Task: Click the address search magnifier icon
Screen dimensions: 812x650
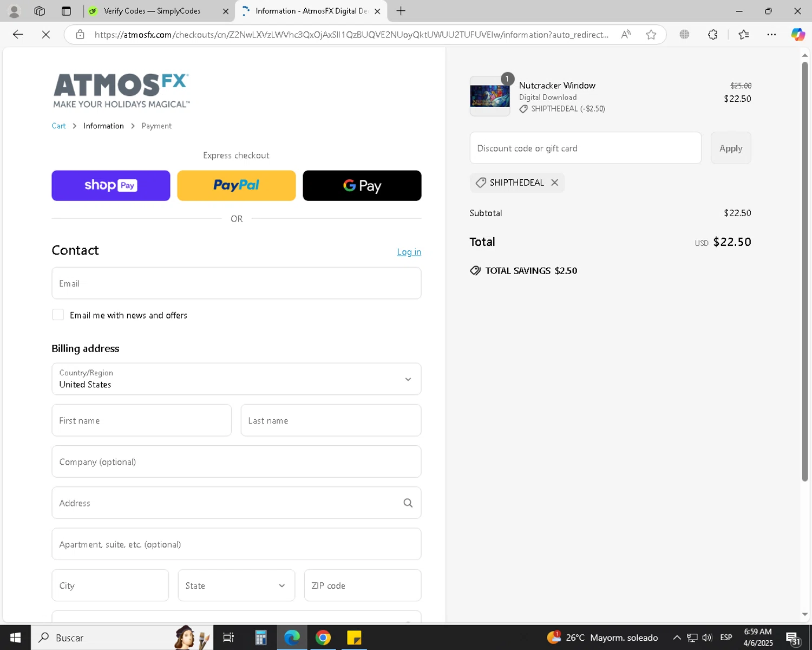Action: (x=408, y=503)
